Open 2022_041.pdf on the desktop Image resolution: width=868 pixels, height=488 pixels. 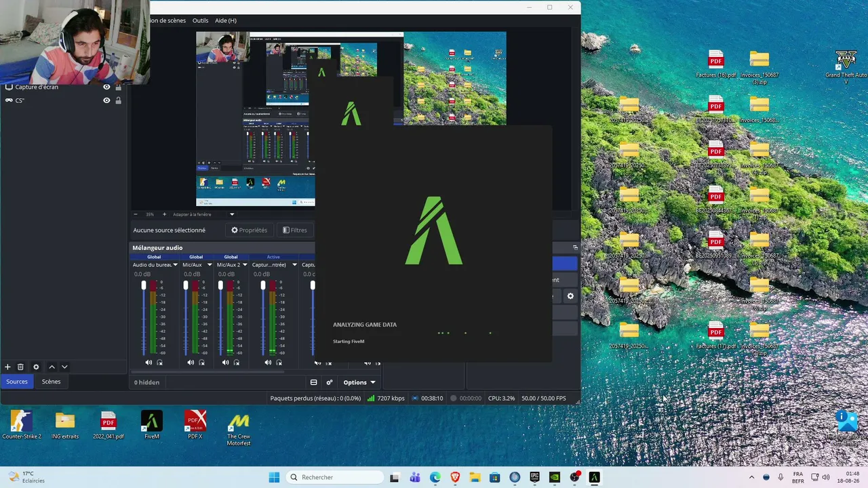[108, 425]
